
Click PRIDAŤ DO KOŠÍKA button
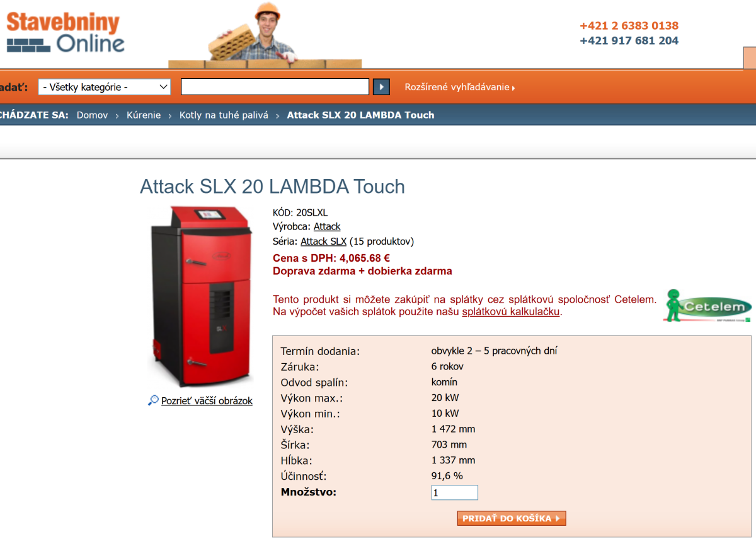pos(512,518)
